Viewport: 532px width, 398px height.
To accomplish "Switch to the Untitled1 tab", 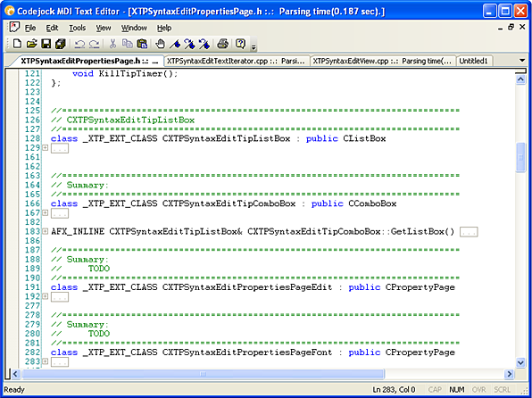I will coord(473,61).
